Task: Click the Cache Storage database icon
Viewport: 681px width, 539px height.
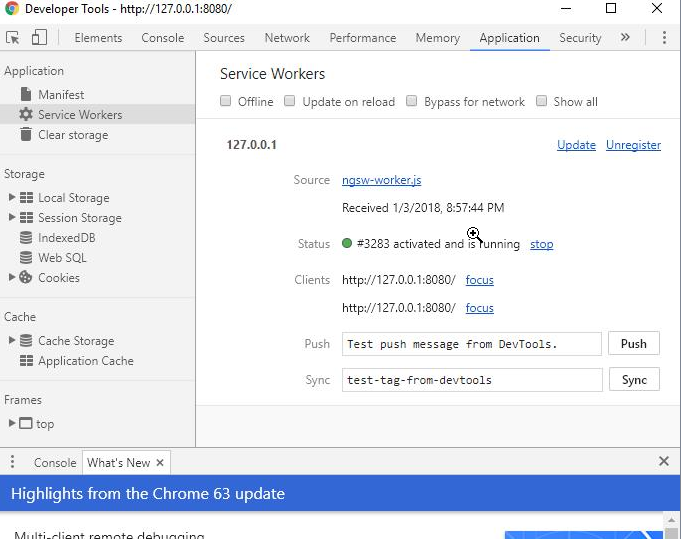Action: click(x=26, y=341)
